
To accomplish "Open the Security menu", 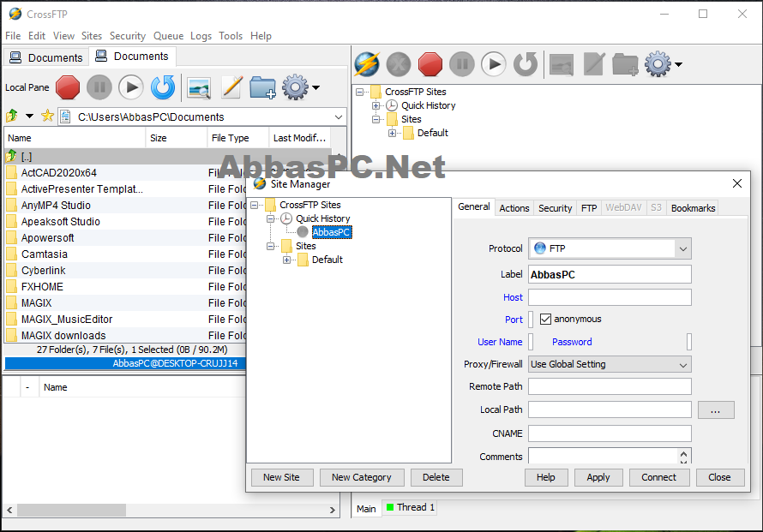I will 128,36.
